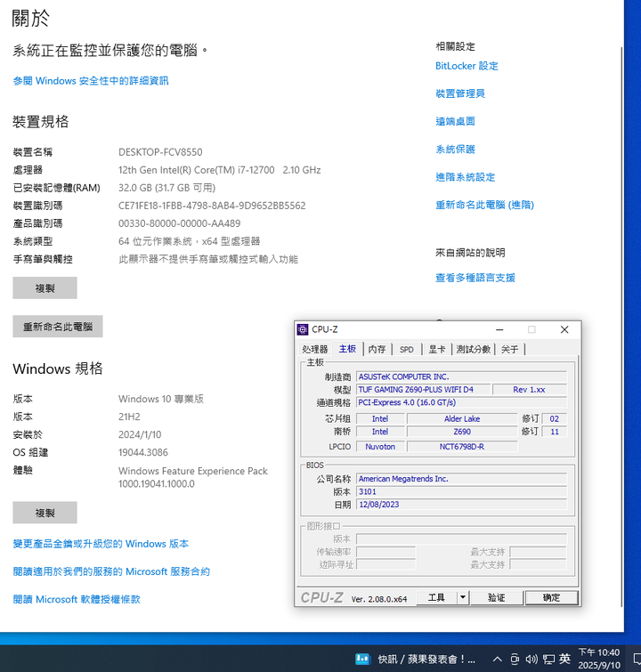The width and height of the screenshot is (641, 672).
Task: Go to the SPD tab in CPU-Z
Action: click(407, 349)
